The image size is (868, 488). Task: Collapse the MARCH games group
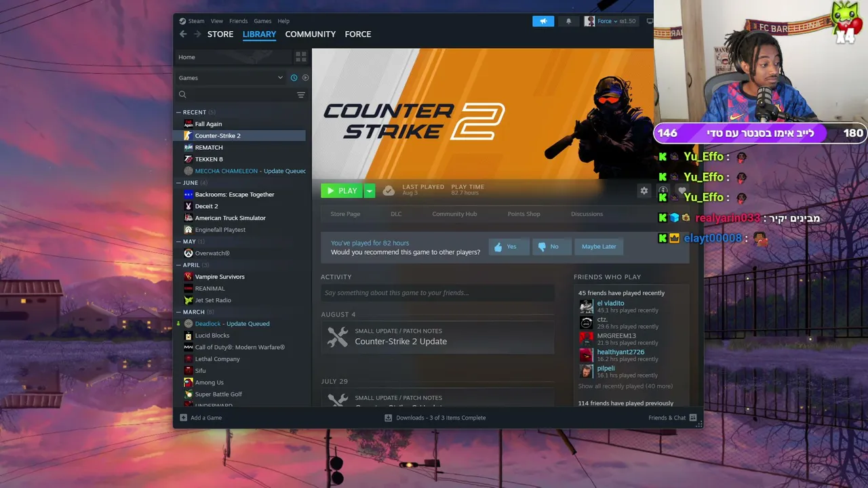pyautogui.click(x=179, y=312)
